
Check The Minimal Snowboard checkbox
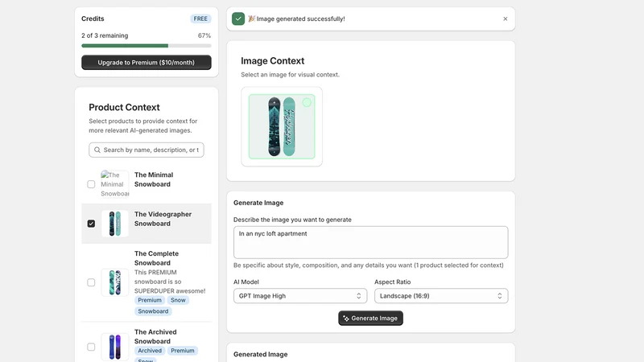pos(91,184)
